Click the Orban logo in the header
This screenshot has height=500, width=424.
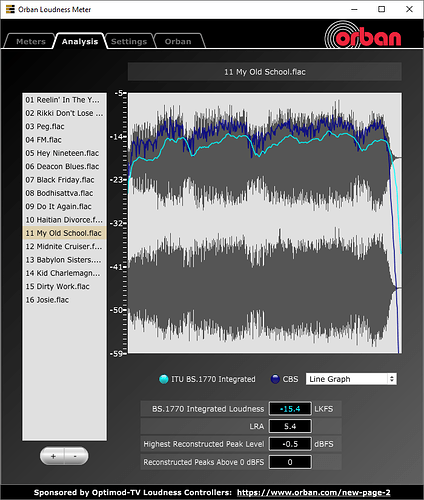(363, 35)
